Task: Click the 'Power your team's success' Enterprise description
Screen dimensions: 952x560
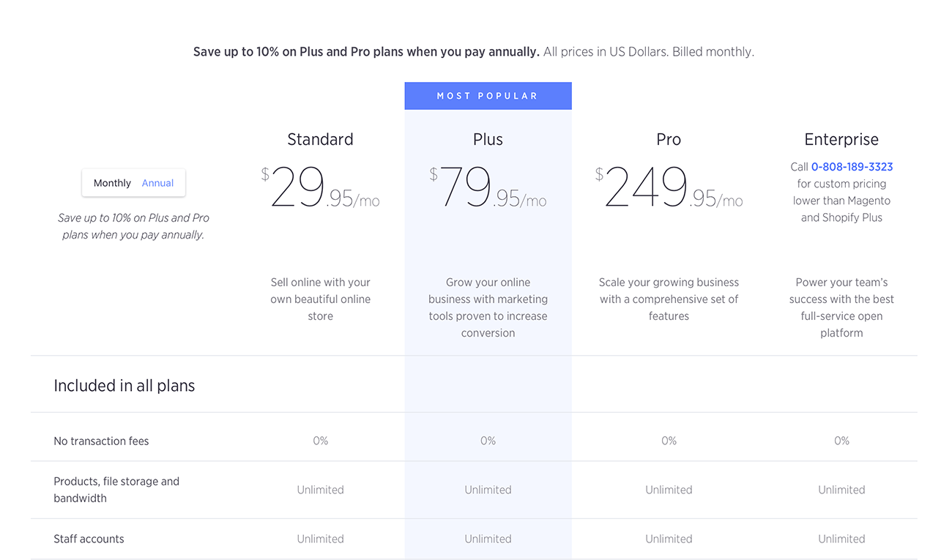Action: pos(841,307)
